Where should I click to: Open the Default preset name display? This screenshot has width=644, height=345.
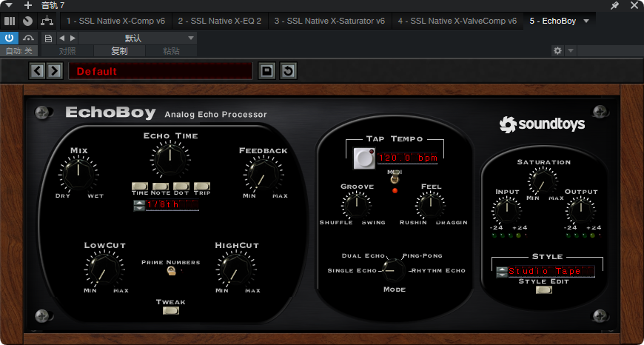pos(160,71)
